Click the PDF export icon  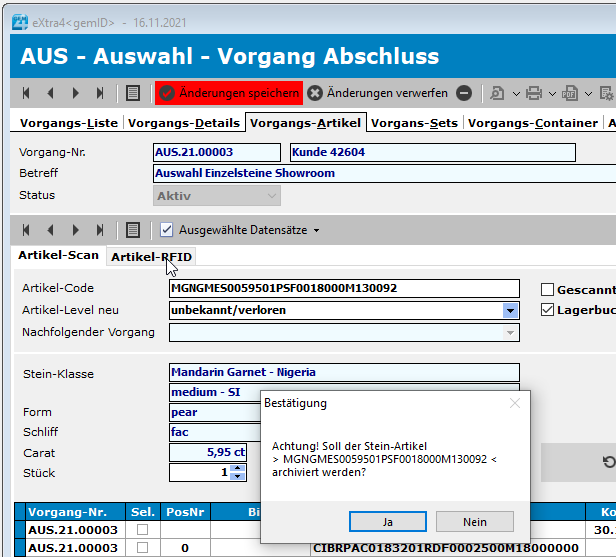[570, 93]
